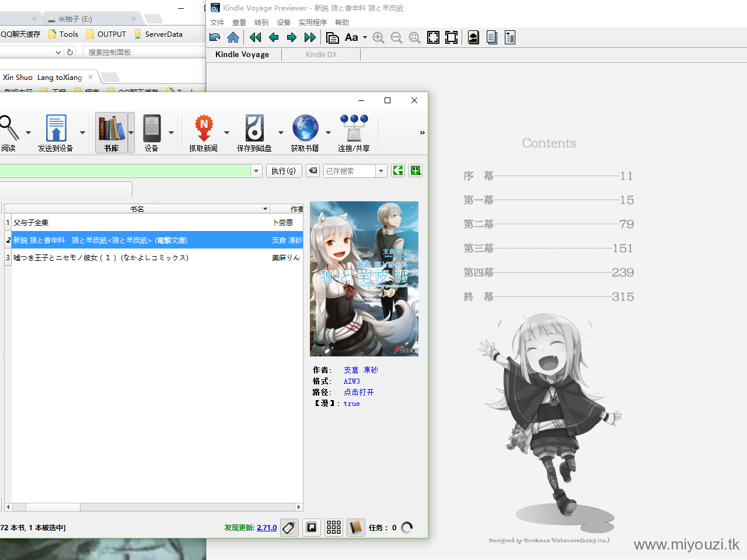Expand the 抓取新闻 dropdown arrow

226,132
